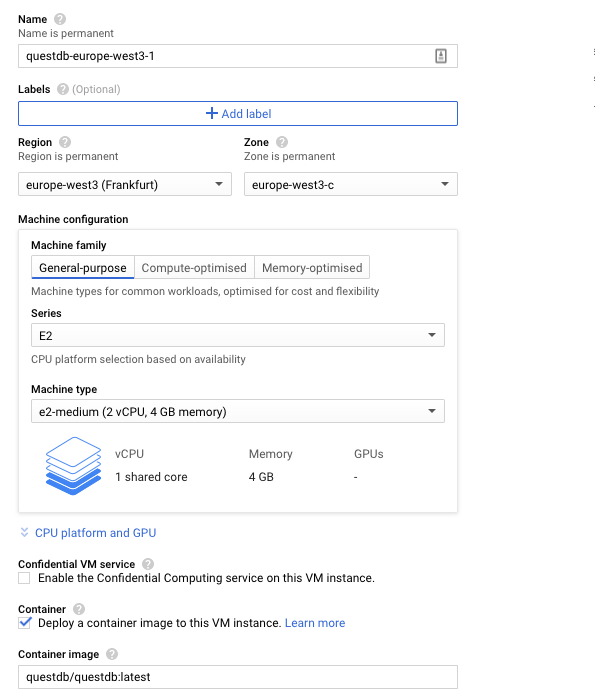Viewport: 595px width, 695px height.
Task: Click the autofill icon inside the Name field
Action: click(x=441, y=56)
